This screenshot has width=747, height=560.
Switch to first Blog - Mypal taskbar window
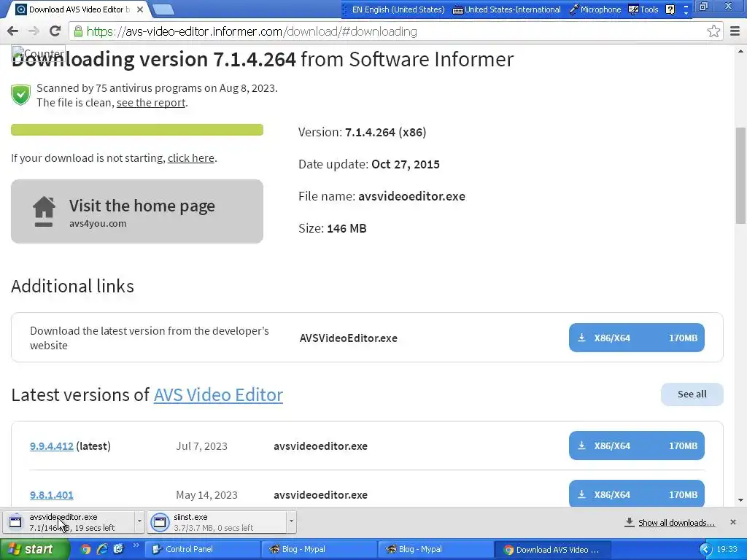tap(320, 550)
